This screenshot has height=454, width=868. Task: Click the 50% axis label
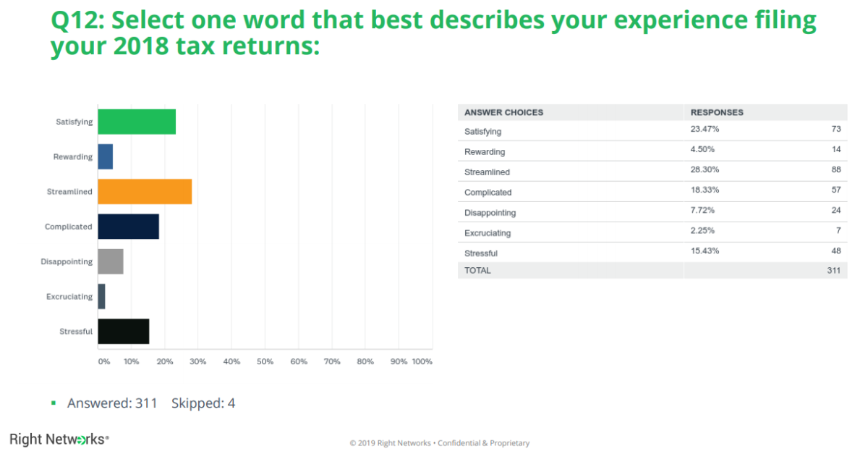265,361
